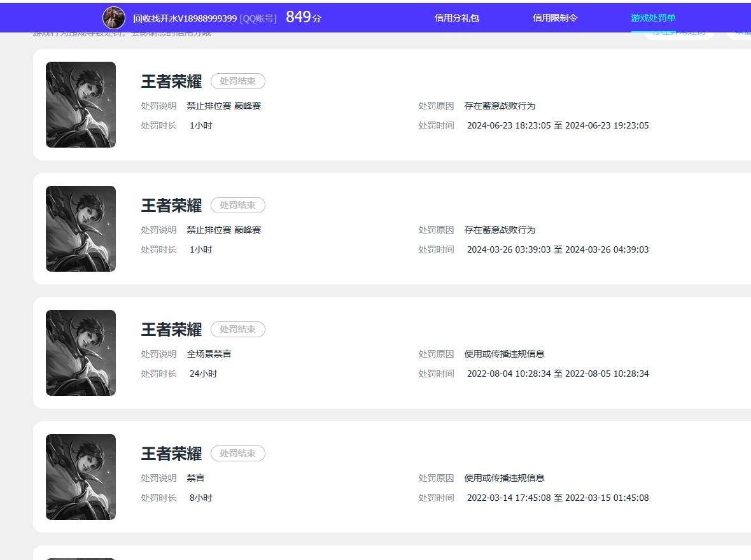
Task: Open the hero thumbnail for 2022-03-14 penalty
Action: tap(80, 477)
